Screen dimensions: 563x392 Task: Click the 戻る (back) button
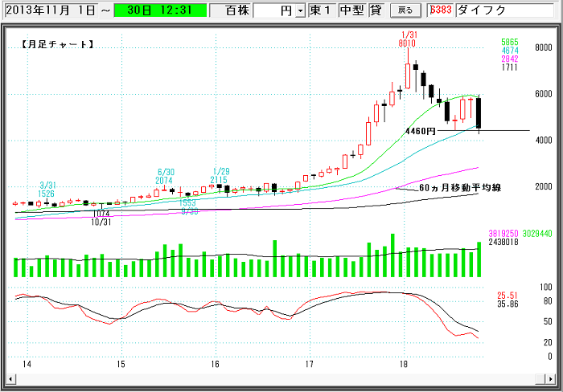[x=405, y=10]
